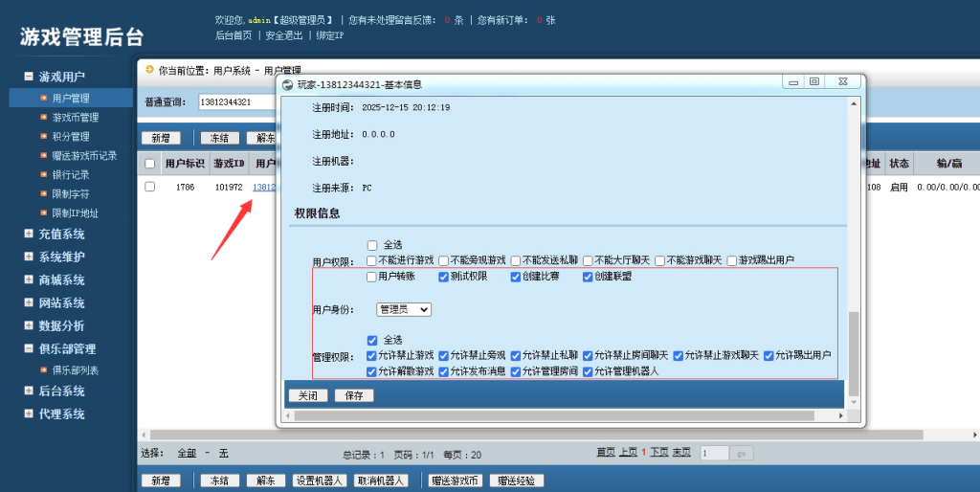Uncheck 允许禁止游戏 checkbox
Screen dimensions: 980x492
[x=372, y=356]
